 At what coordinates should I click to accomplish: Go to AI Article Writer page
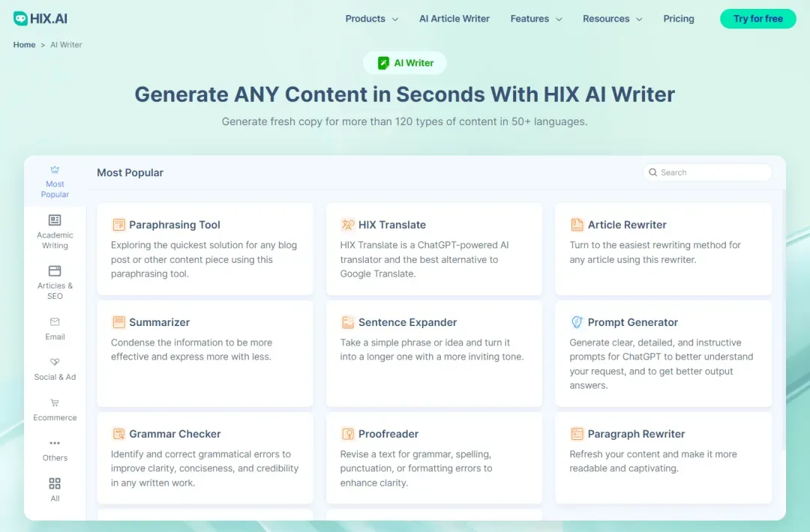point(454,19)
